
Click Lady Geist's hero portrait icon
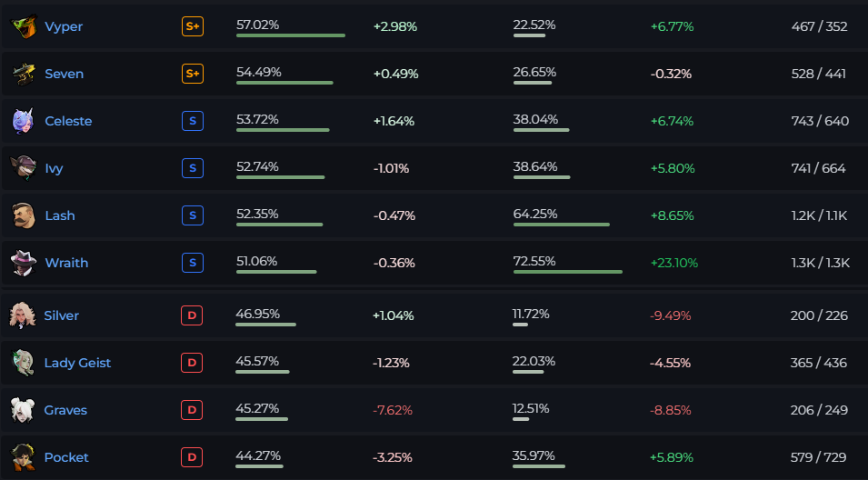pos(23,363)
